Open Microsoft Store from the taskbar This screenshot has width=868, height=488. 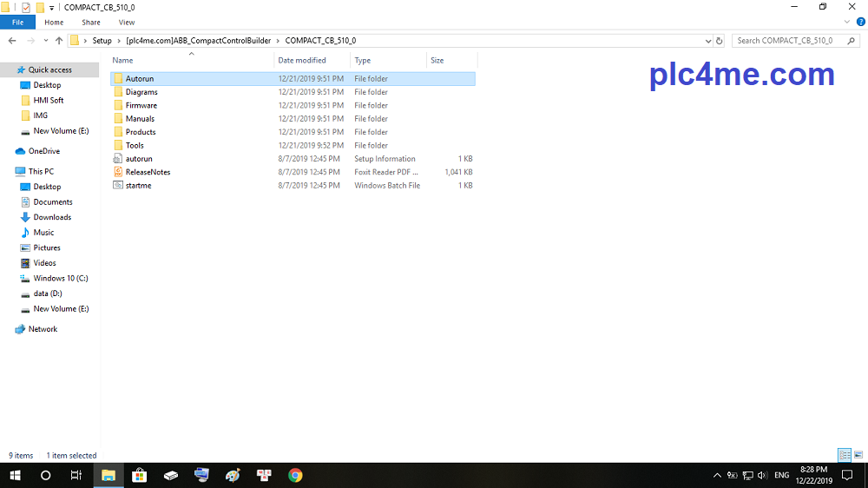139,475
